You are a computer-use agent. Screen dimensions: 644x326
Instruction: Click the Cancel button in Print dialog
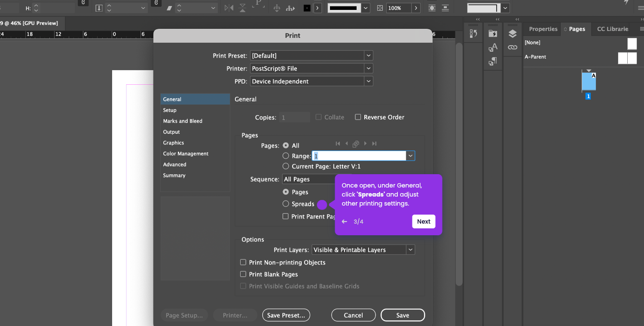coord(354,315)
